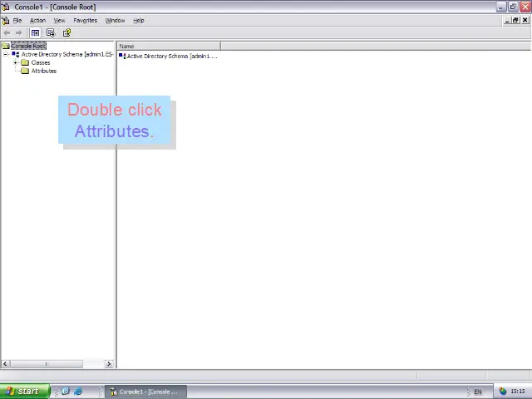Collapse the Active Directory Schema tree node
Viewport: 532px width, 399px height.
(x=6, y=54)
